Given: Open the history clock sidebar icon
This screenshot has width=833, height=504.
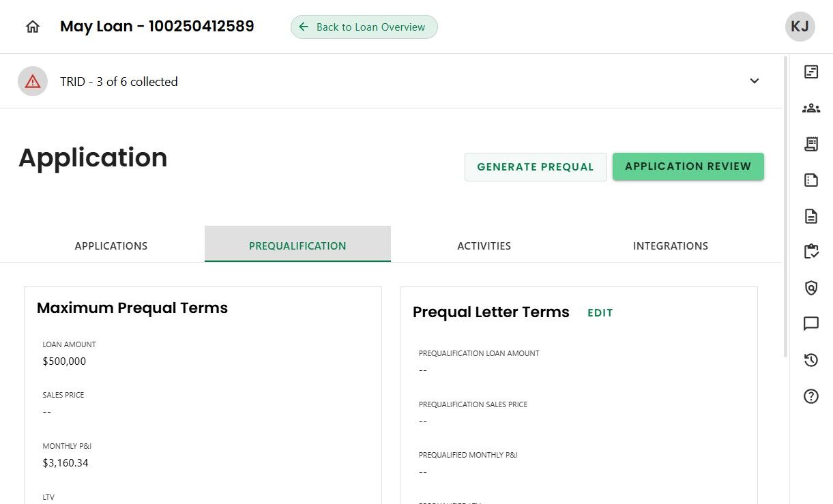Looking at the screenshot, I should [811, 360].
